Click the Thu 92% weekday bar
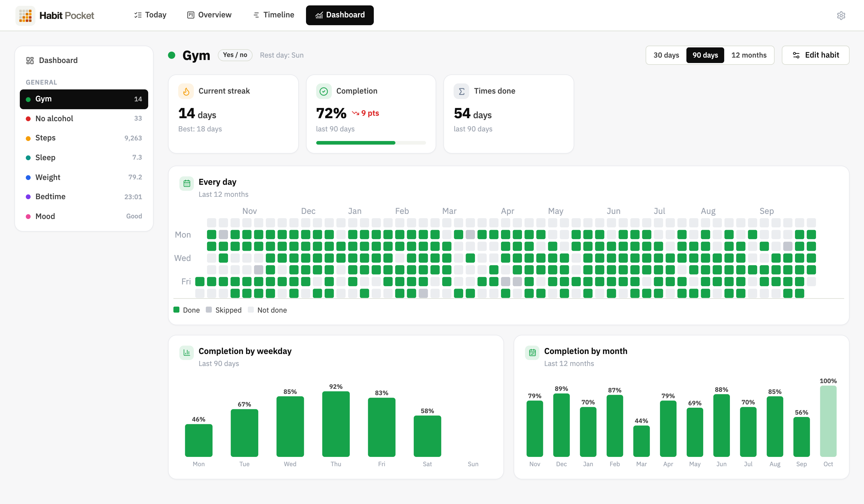This screenshot has width=864, height=504. coord(336,424)
